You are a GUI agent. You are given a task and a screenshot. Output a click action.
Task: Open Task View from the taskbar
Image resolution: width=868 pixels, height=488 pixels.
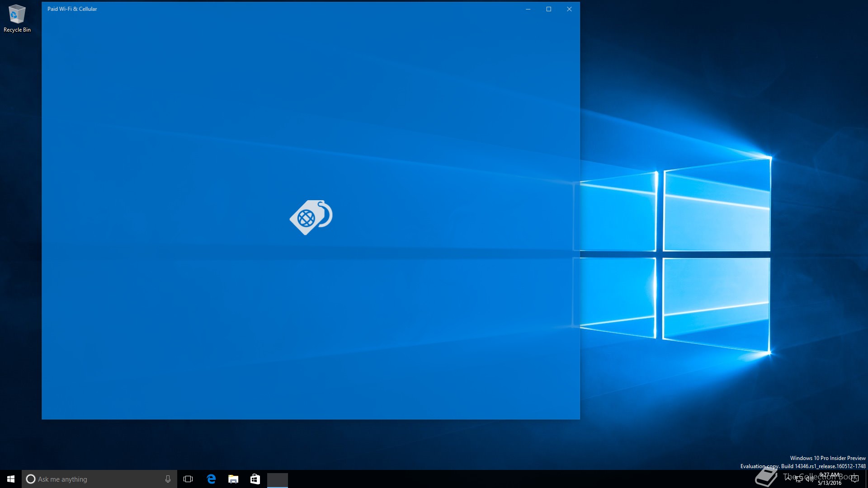188,479
